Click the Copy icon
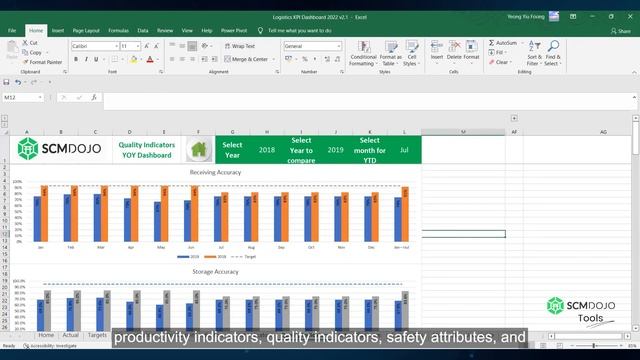The width and height of the screenshot is (640, 360). [x=25, y=52]
